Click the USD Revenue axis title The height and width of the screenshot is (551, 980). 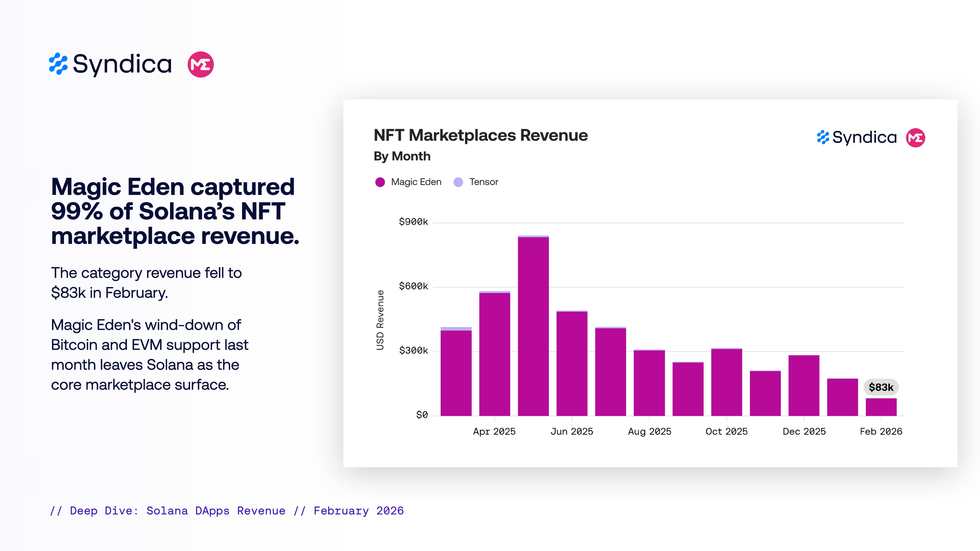[x=380, y=320]
